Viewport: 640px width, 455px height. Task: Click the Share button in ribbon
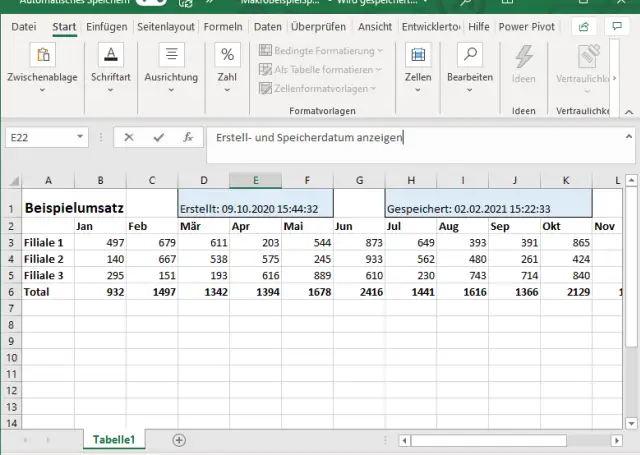pos(583,27)
